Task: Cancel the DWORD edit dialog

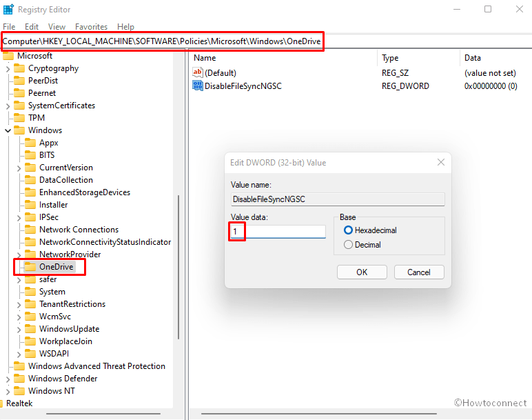Action: 419,272
